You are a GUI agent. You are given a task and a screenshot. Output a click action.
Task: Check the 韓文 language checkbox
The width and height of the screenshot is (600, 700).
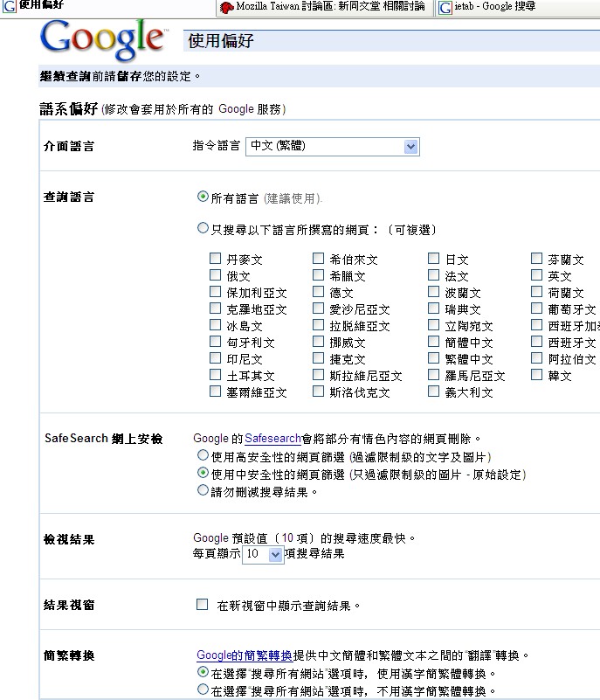tap(537, 375)
